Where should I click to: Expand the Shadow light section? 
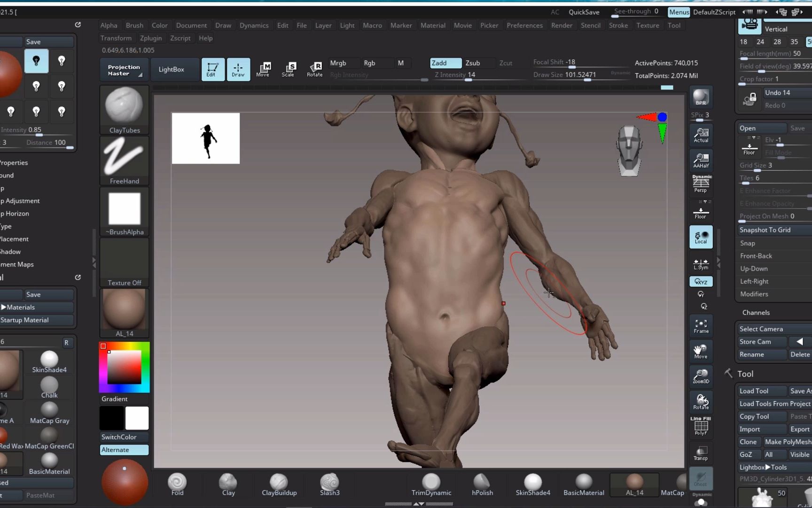click(x=10, y=252)
